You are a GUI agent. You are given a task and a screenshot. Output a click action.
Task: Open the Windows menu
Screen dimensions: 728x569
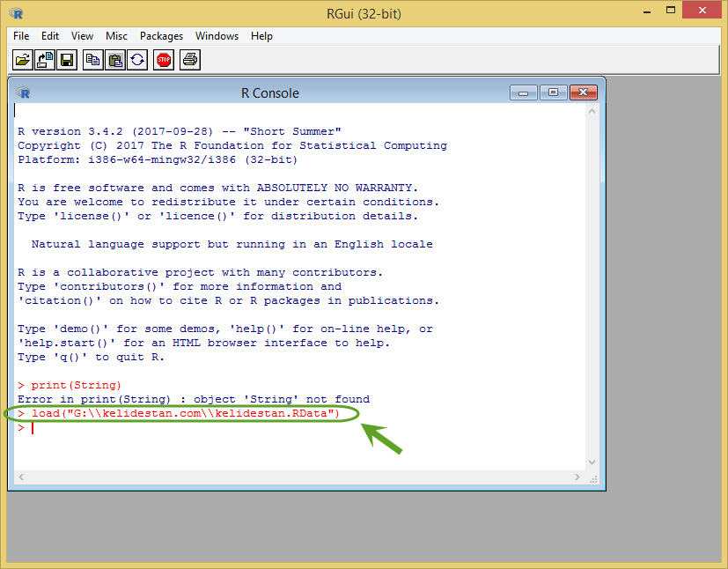point(217,36)
